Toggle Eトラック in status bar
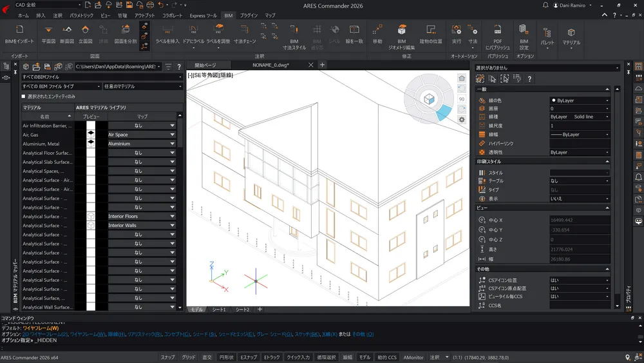 pyautogui.click(x=272, y=357)
